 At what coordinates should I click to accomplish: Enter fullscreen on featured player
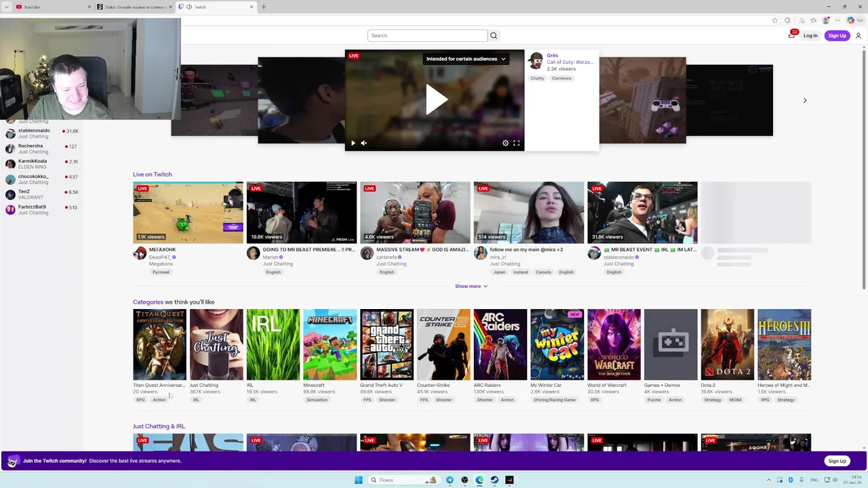[x=516, y=143]
